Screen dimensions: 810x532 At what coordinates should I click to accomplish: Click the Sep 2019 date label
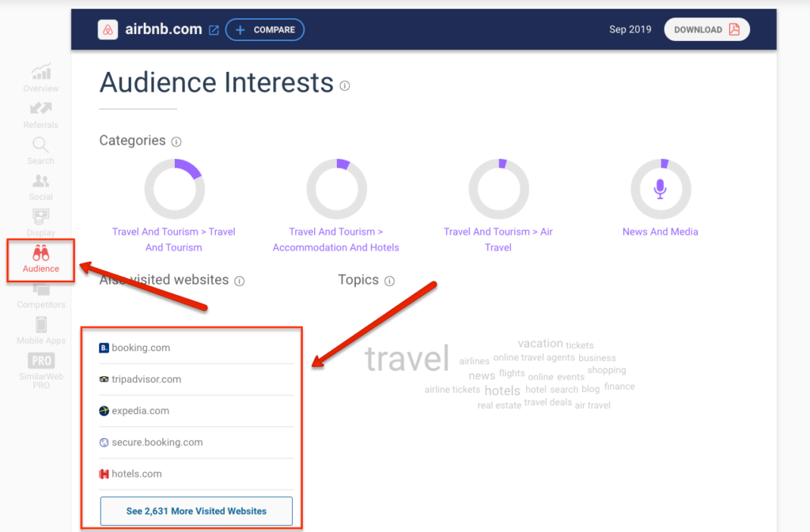point(630,29)
